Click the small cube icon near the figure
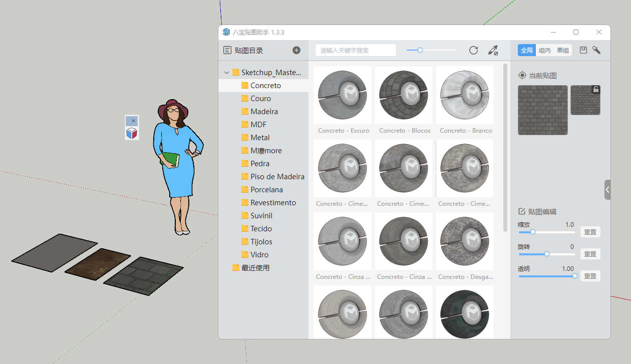This screenshot has height=364, width=631. point(132,133)
